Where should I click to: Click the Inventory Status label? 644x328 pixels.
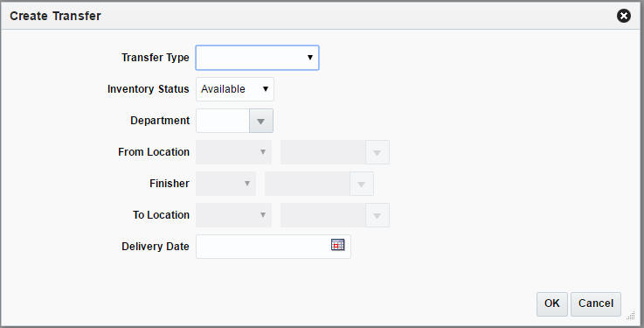149,89
